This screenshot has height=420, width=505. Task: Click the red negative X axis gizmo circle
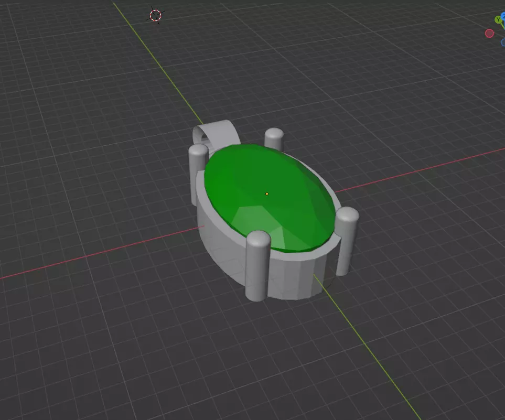[x=489, y=33]
